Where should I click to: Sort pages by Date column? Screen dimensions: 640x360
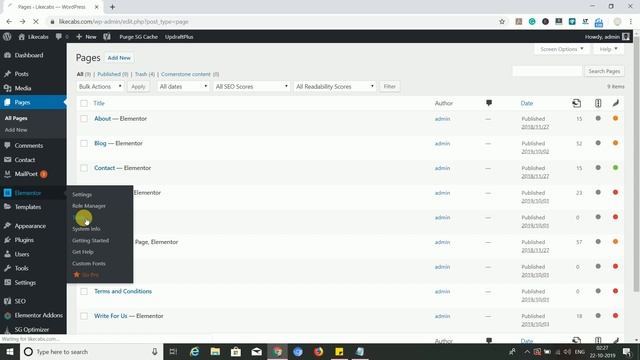point(527,103)
